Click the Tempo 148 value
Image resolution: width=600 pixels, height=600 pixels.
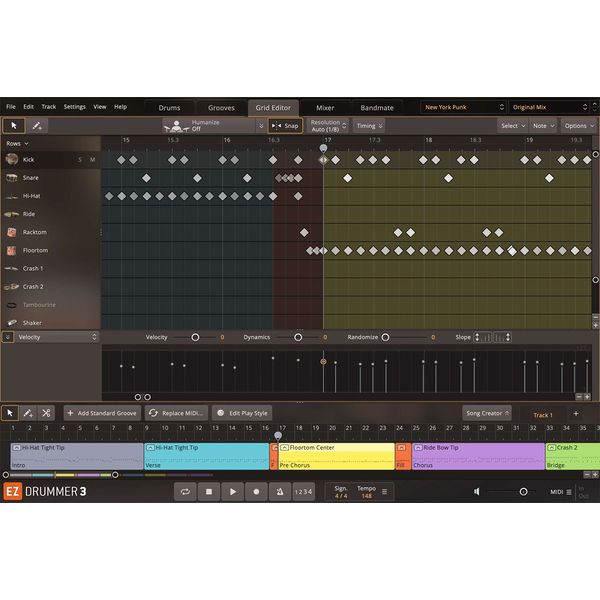367,496
